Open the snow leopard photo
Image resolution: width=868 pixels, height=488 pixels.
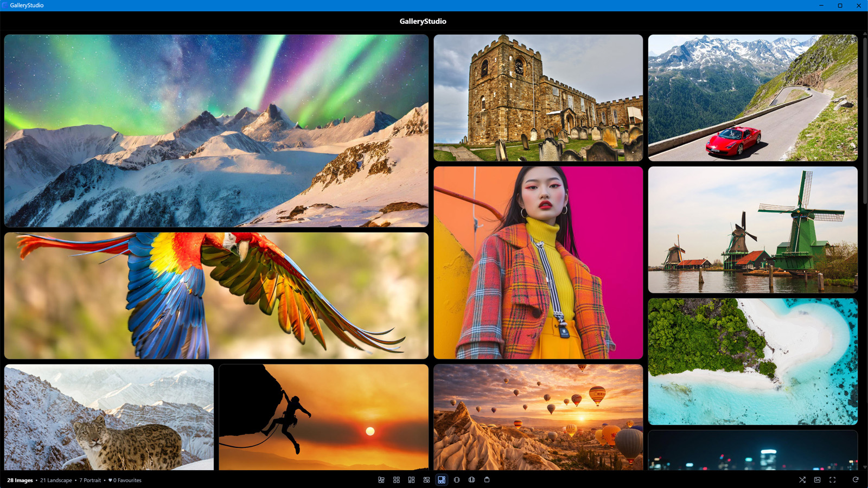coord(109,417)
